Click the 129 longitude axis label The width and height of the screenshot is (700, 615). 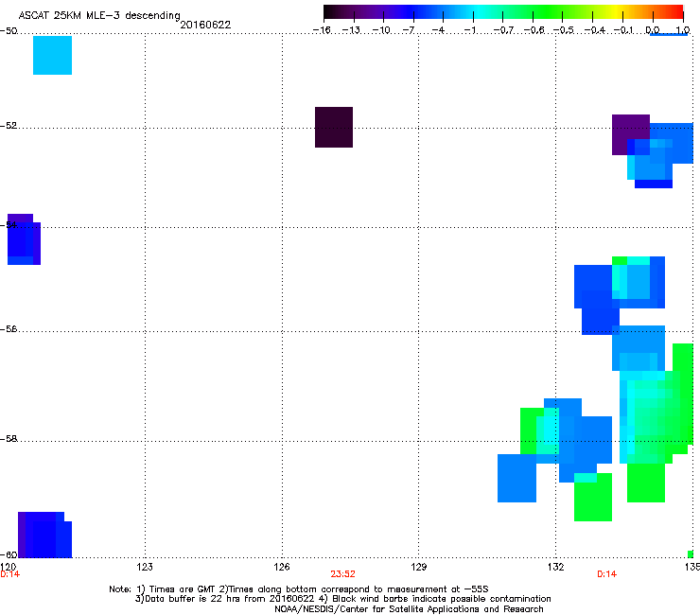coord(418,567)
